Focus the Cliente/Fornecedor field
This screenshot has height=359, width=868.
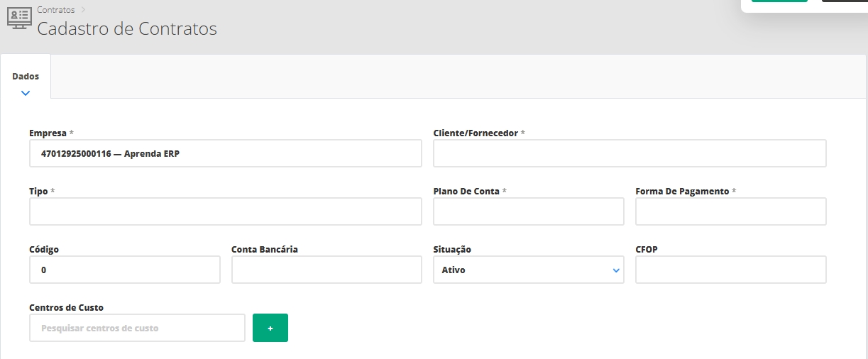629,153
